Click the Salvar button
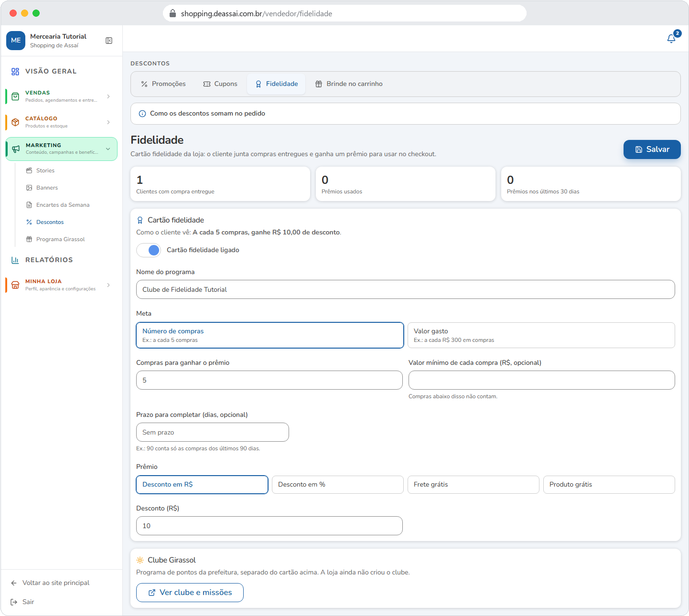The image size is (689, 616). coord(652,149)
